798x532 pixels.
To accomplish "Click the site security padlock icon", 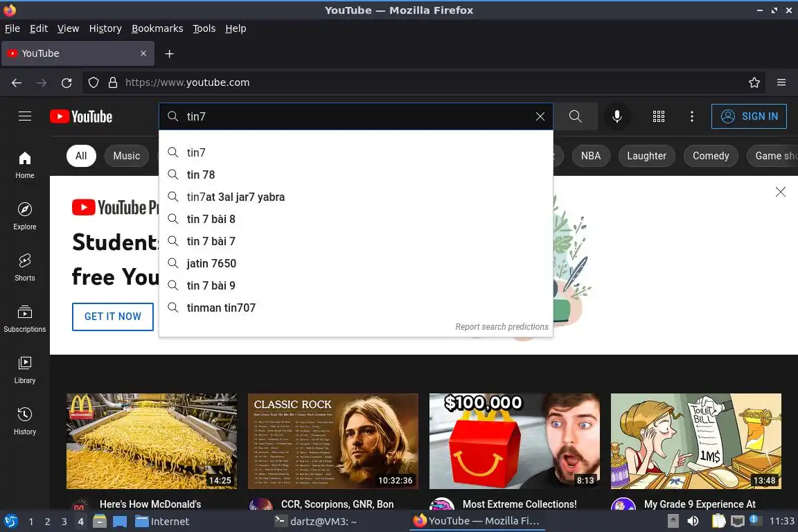I will point(112,82).
